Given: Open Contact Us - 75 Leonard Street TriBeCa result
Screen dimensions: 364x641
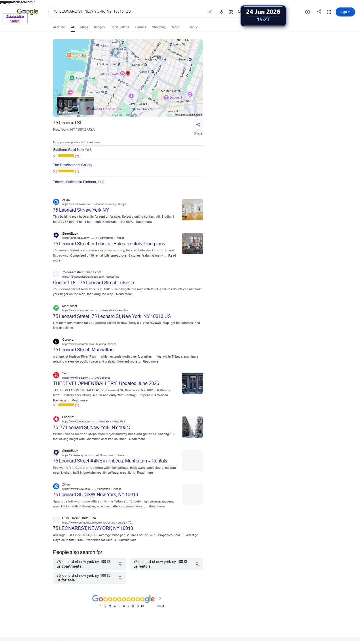Looking at the screenshot, I should tap(94, 283).
